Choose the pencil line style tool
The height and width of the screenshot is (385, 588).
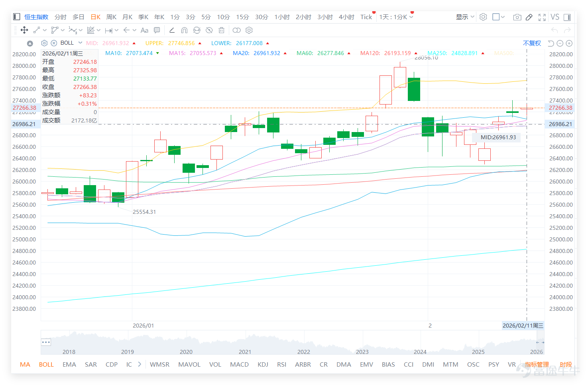coord(172,30)
